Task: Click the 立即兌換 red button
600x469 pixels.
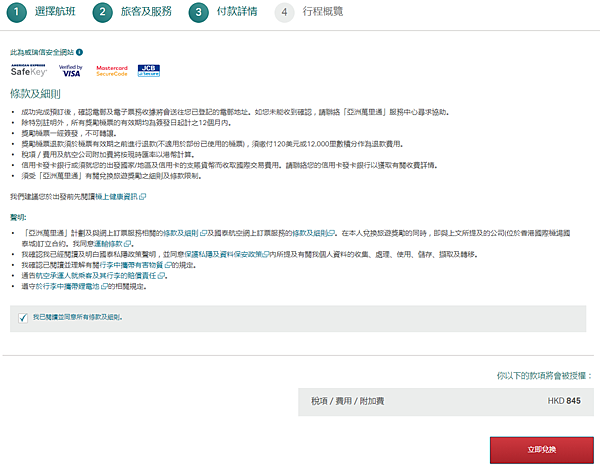Action: coord(542,450)
